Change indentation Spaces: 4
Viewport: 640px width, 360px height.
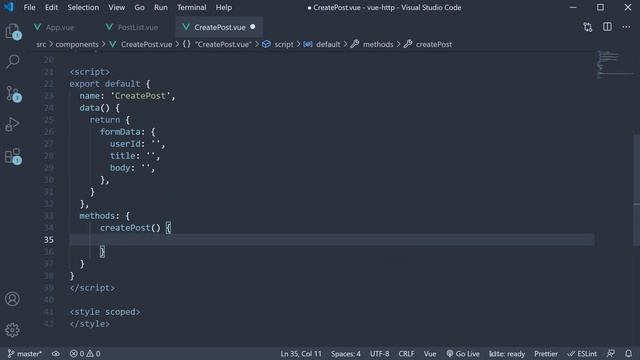tap(346, 354)
